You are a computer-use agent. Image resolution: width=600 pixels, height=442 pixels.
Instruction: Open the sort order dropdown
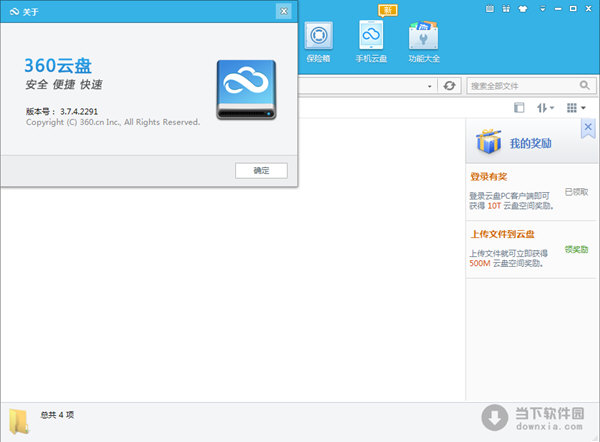pyautogui.click(x=546, y=107)
